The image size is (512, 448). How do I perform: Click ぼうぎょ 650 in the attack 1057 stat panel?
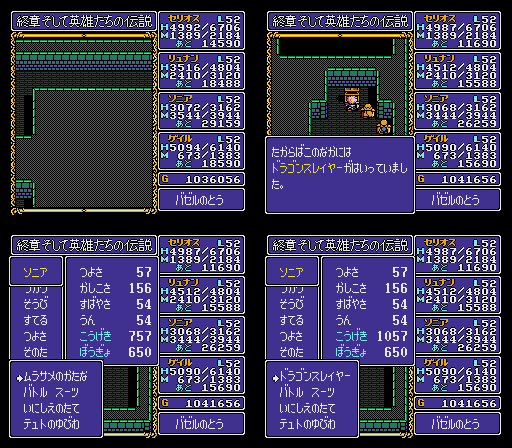click(371, 352)
